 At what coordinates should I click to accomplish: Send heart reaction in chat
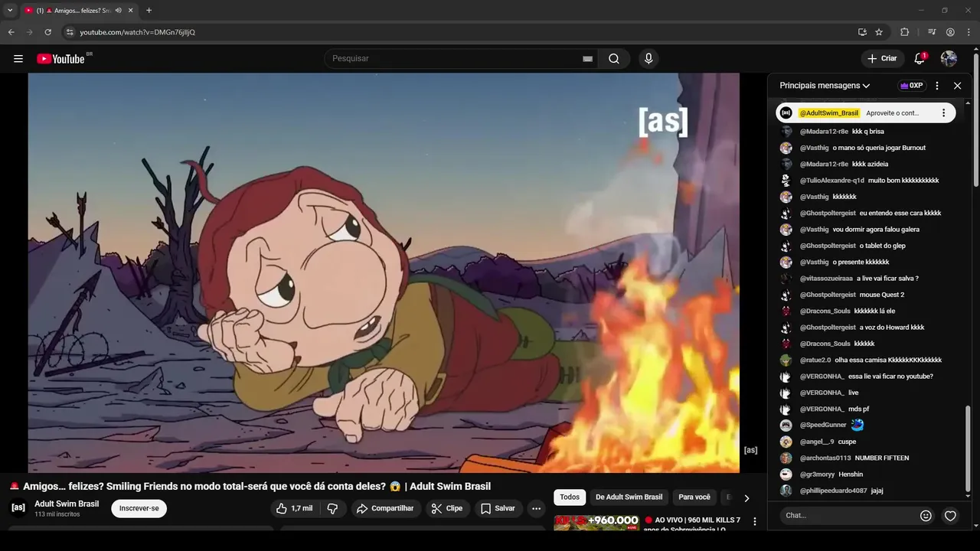950,516
